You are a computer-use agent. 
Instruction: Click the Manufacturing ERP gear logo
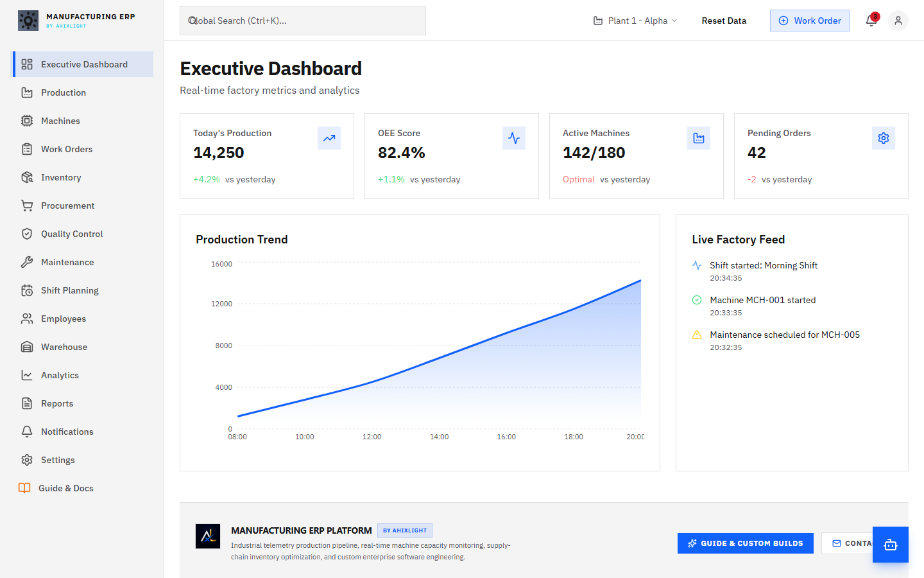pos(28,21)
